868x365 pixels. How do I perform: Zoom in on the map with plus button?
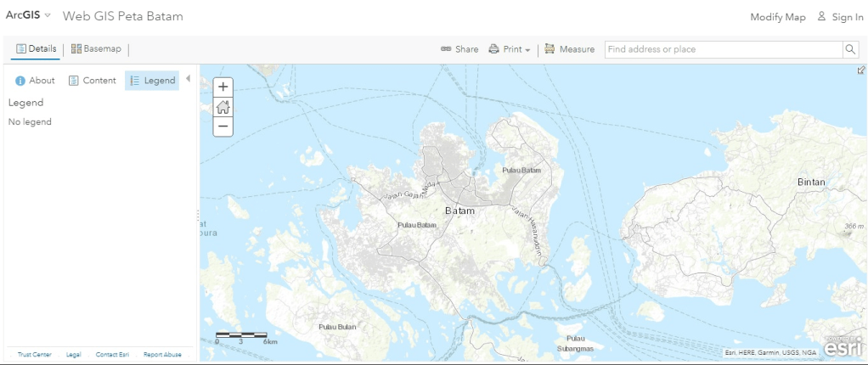pos(223,87)
